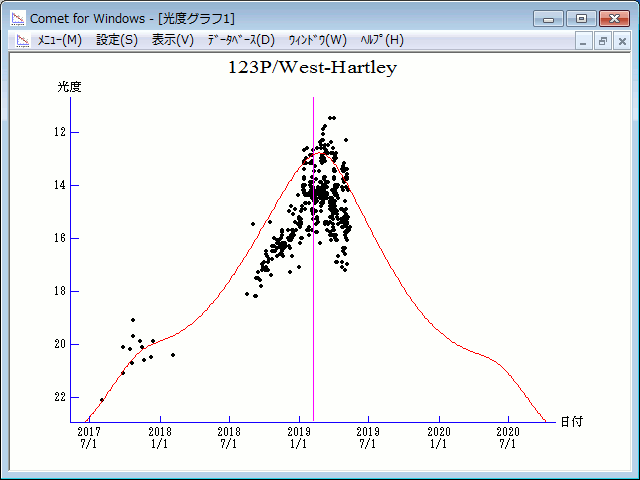The image size is (640, 480).
Task: Open the データベース(D) database menu
Action: 240,40
